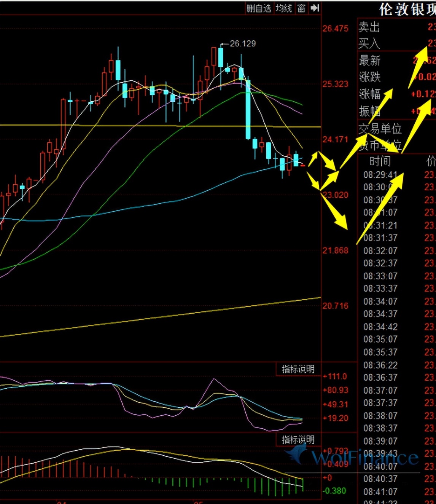
Task: Click the 26.475 price axis label
Action: [x=336, y=29]
